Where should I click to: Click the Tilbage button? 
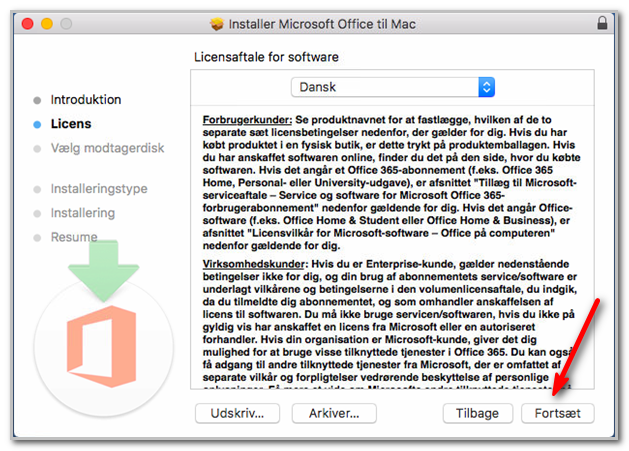coord(478,413)
